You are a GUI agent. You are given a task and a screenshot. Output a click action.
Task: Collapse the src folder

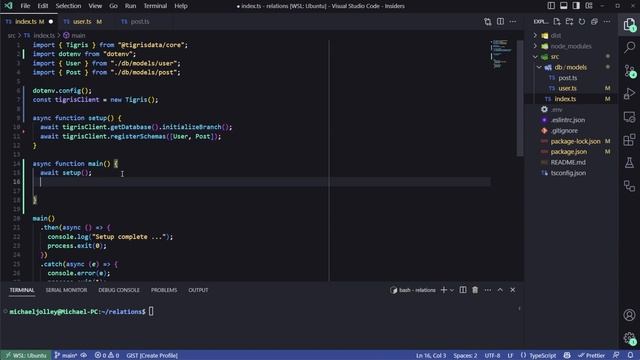point(535,57)
